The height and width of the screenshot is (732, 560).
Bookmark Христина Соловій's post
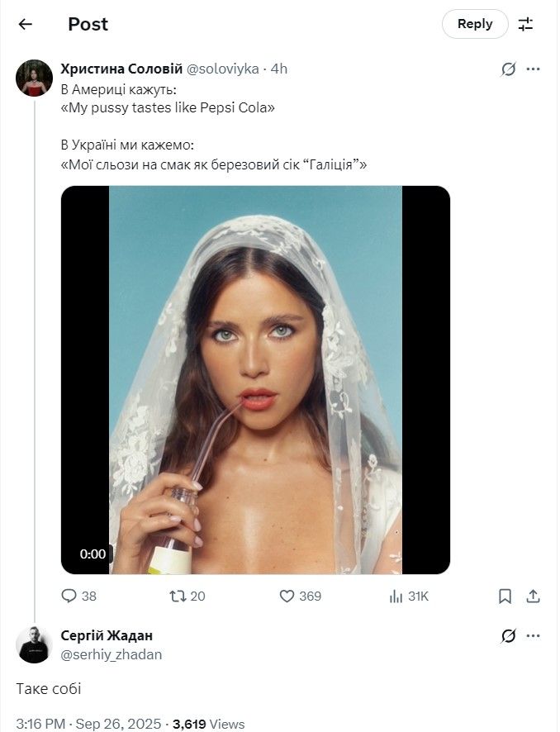click(x=505, y=596)
